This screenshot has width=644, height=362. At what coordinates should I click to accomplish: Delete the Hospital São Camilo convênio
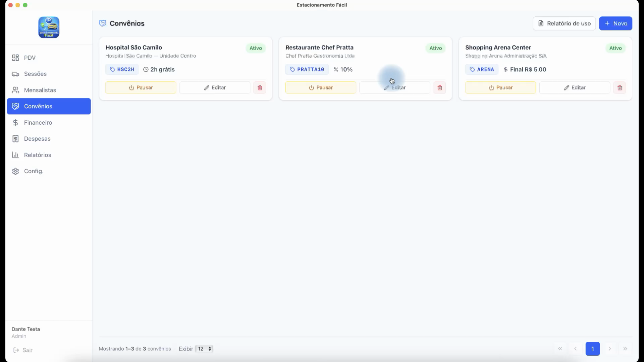260,87
